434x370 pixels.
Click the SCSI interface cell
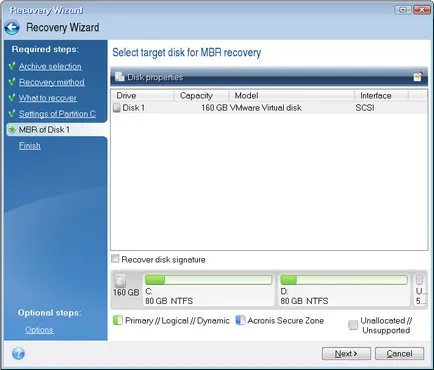pos(365,108)
